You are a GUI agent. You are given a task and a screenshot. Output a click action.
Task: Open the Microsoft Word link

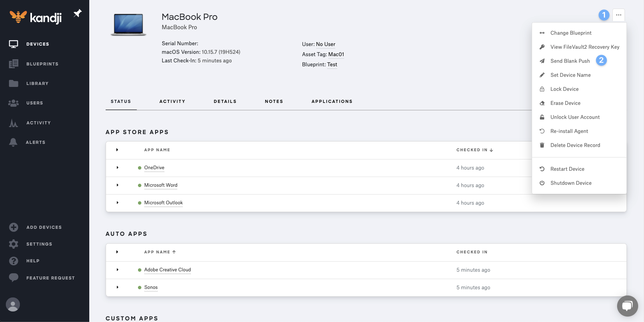coord(161,185)
